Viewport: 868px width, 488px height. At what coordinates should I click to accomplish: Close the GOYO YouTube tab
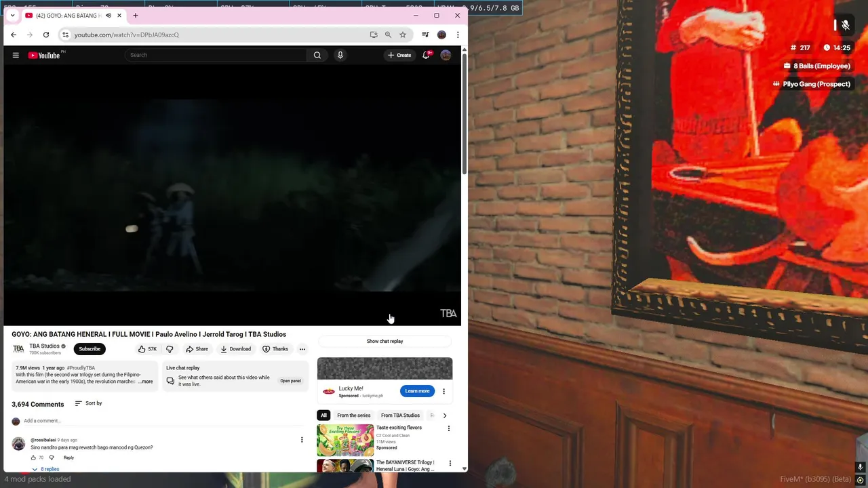[119, 16]
